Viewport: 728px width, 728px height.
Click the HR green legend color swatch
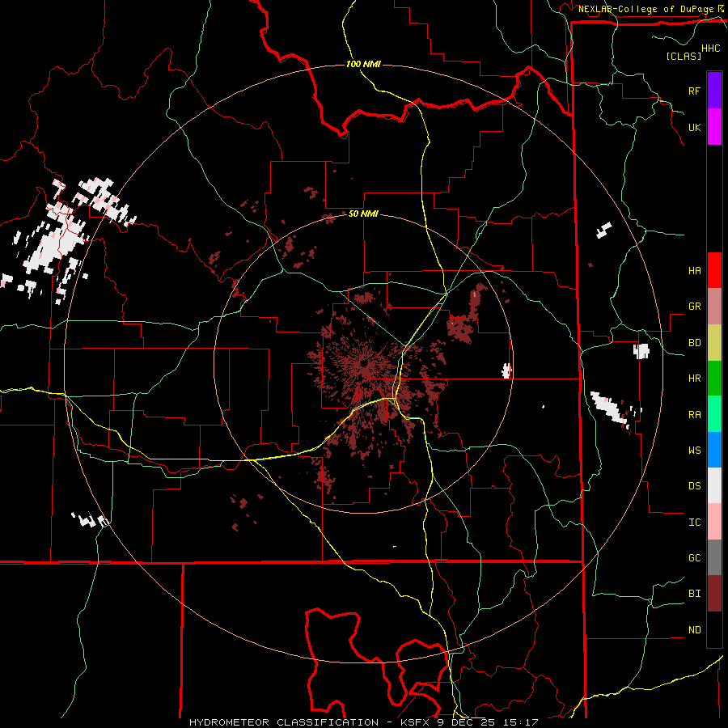[714, 379]
